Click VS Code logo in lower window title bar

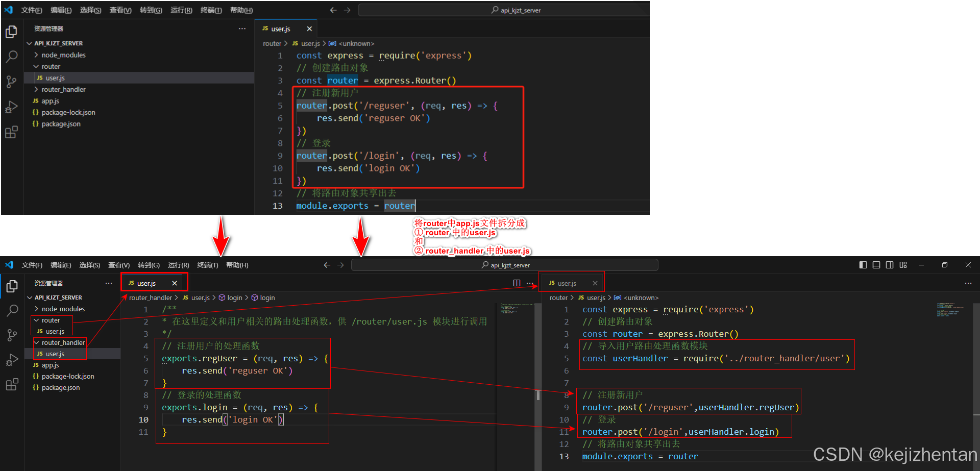point(9,265)
